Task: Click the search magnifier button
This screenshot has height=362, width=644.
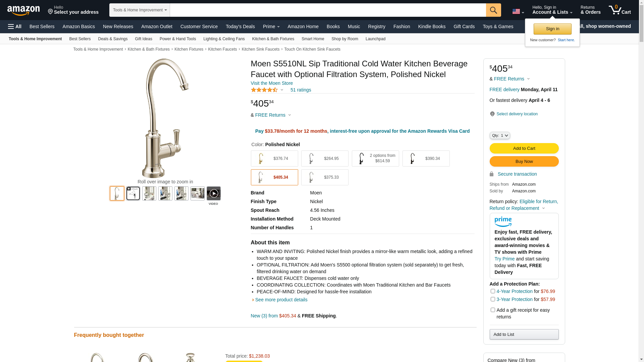Action: (493, 10)
